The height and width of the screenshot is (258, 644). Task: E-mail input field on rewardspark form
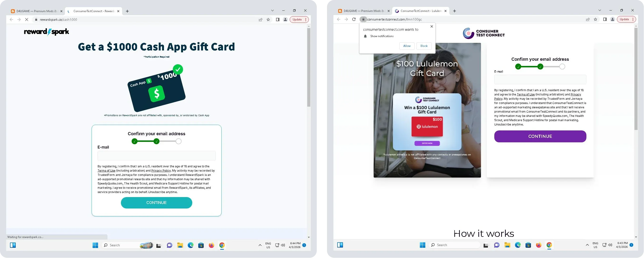tap(157, 156)
